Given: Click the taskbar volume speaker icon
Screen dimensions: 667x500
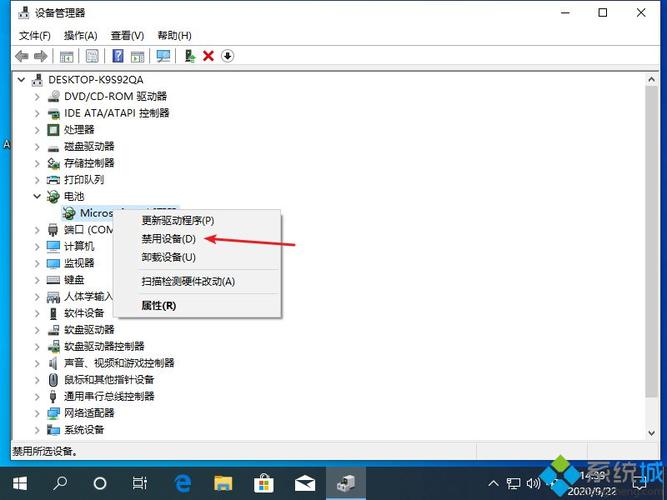Looking at the screenshot, I should tap(533, 483).
